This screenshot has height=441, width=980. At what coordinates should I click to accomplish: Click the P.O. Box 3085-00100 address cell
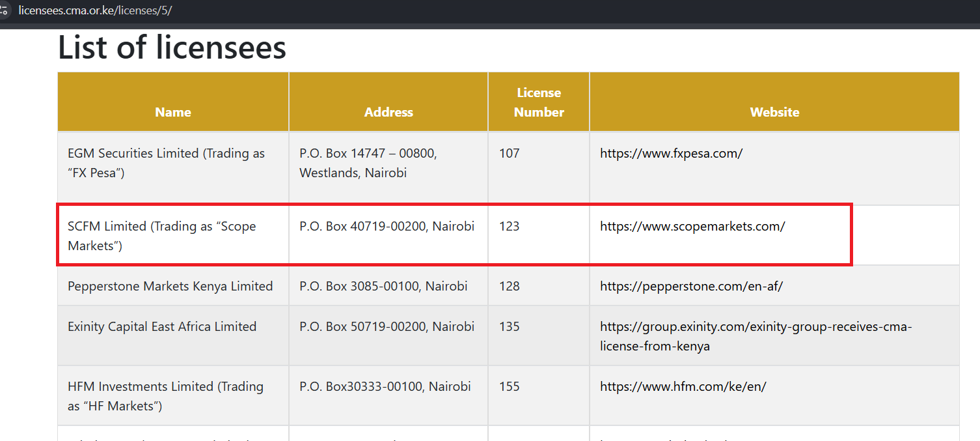[383, 287]
